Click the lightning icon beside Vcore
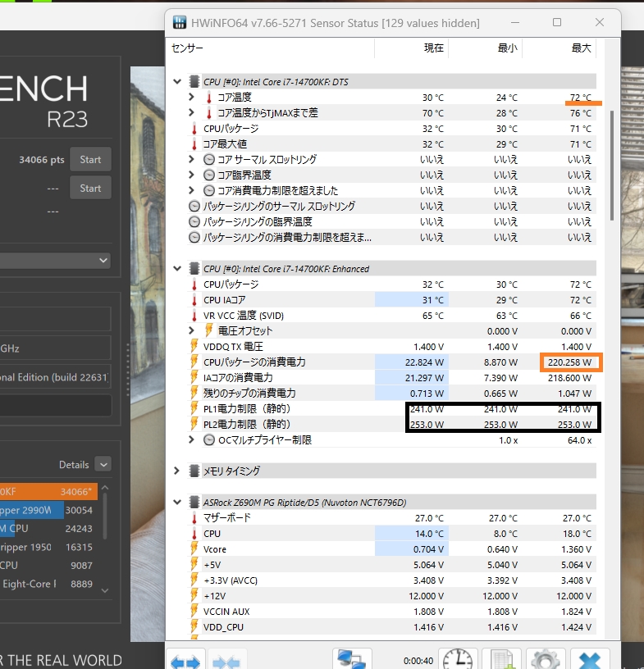 click(194, 548)
